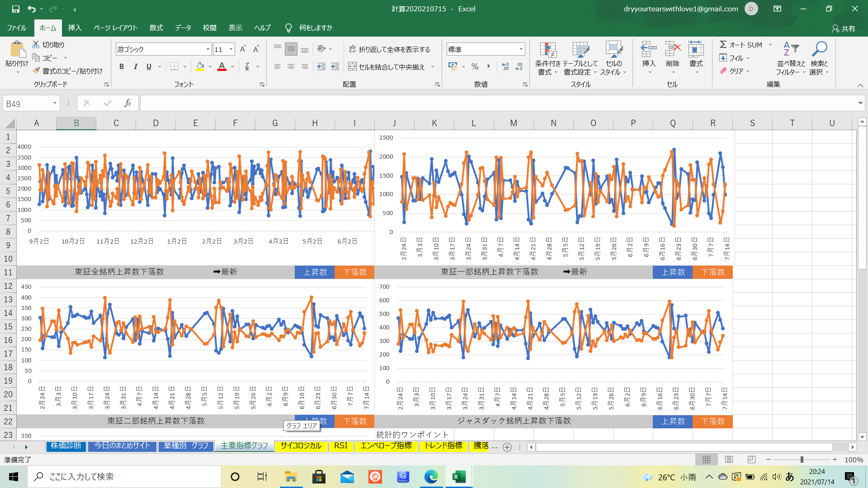
Task: Click the percent style icon
Action: click(475, 67)
